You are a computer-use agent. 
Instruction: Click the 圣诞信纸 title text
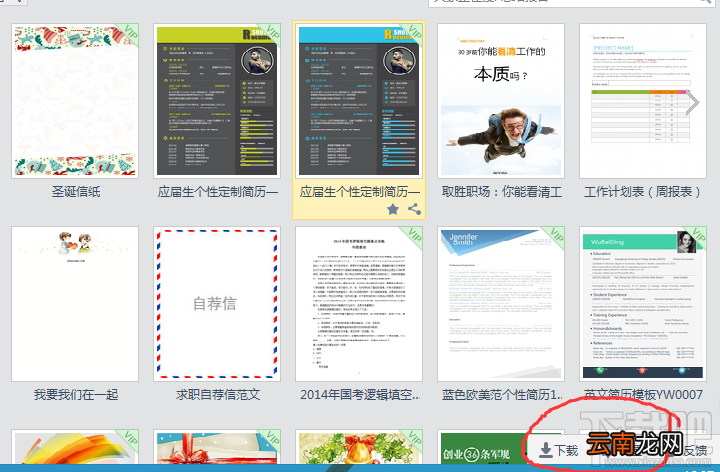click(x=76, y=191)
